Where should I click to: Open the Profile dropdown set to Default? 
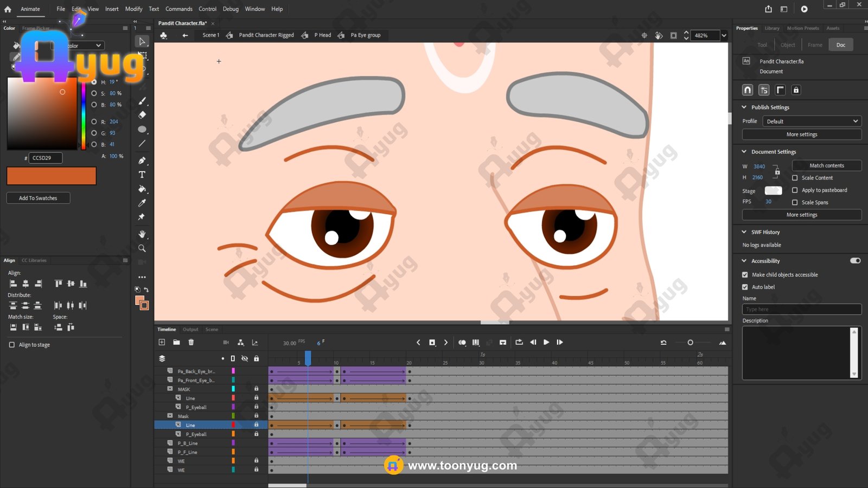tap(812, 121)
